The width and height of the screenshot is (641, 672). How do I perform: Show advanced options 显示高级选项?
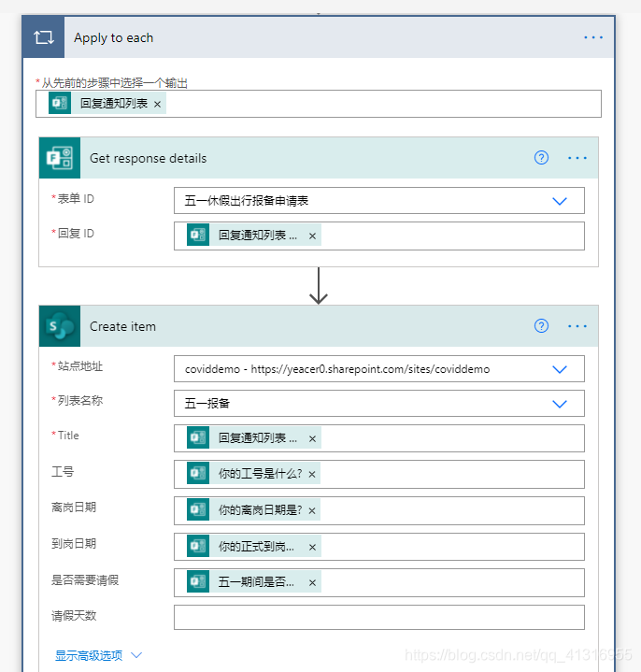coord(98,655)
